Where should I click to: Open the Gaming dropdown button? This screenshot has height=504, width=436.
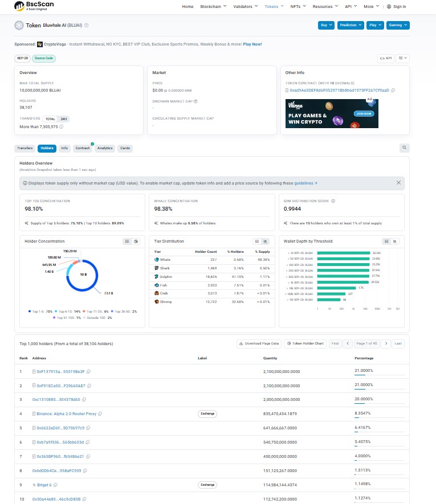tap(398, 25)
